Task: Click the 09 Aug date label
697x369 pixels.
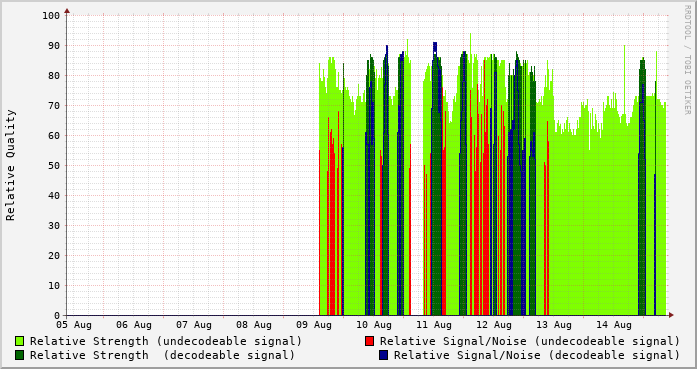Action: (x=314, y=325)
